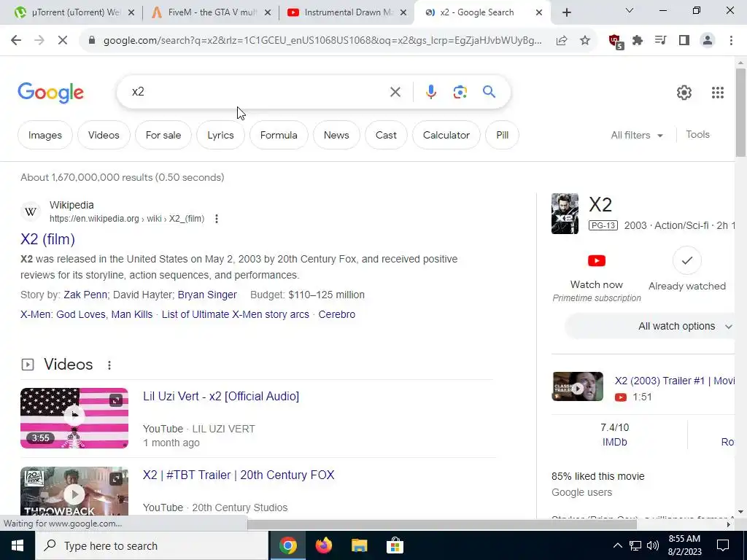The image size is (747, 560).
Task: Open the uBlock shield extension icon
Action: tap(616, 41)
